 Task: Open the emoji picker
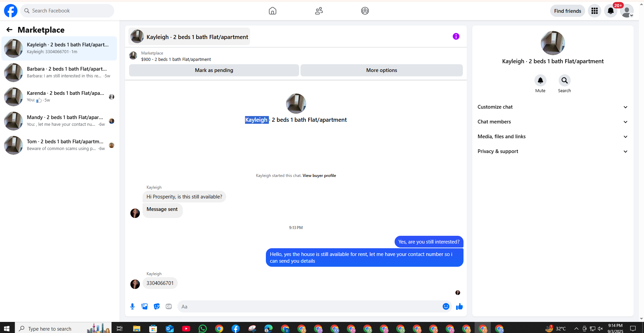point(446,306)
